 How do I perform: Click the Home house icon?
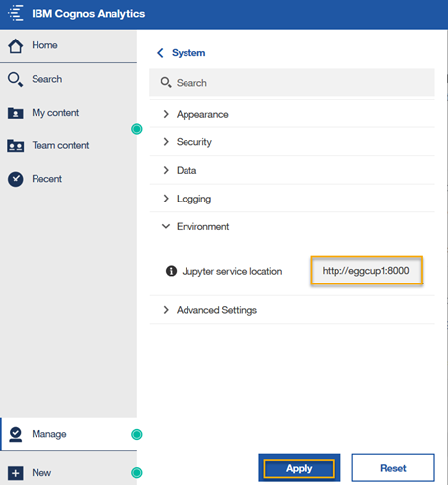[x=16, y=45]
